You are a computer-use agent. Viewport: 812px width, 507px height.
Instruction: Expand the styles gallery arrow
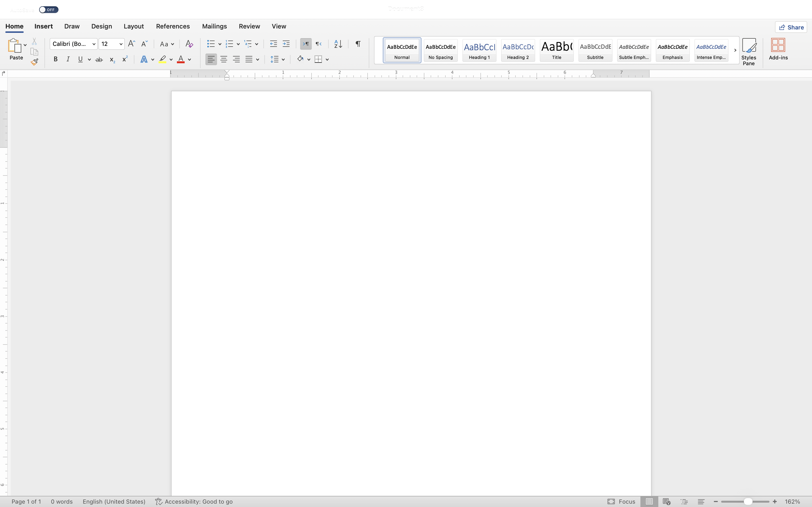click(x=735, y=50)
